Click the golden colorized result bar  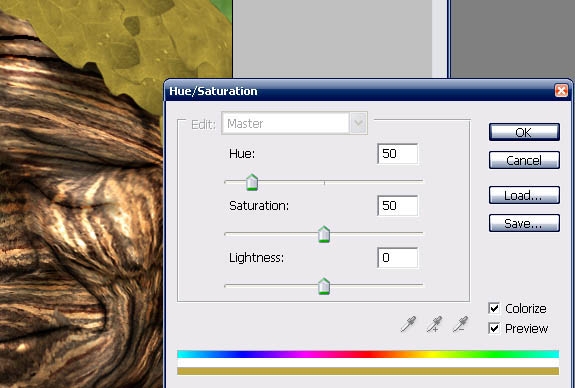(368, 371)
